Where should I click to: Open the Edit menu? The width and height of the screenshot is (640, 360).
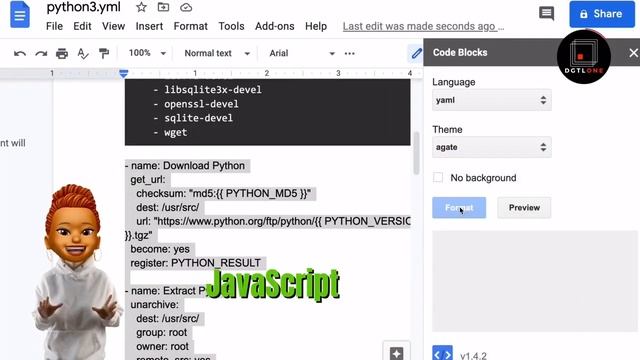[82, 26]
